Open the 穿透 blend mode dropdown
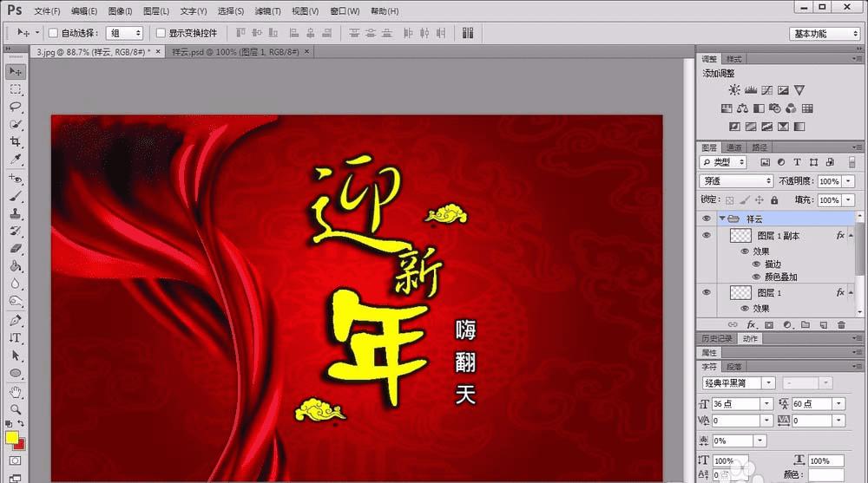Viewport: 868px width, 483px height. point(737,181)
